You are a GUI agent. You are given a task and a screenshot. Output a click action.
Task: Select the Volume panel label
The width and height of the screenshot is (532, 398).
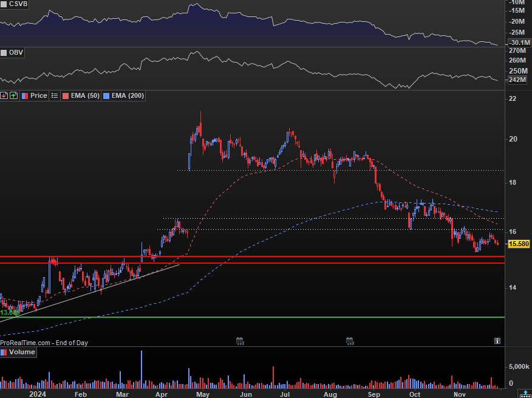coord(22,352)
